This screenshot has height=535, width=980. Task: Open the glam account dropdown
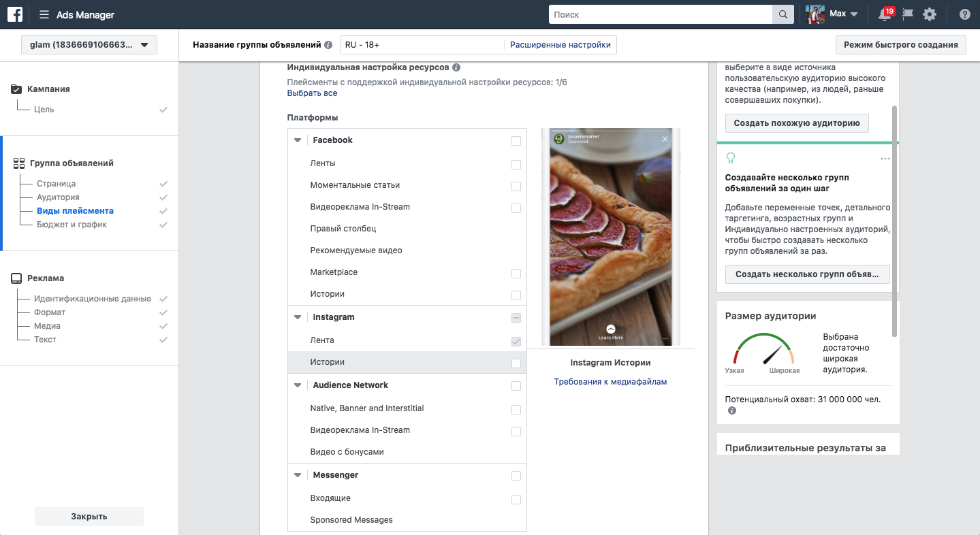pos(89,45)
